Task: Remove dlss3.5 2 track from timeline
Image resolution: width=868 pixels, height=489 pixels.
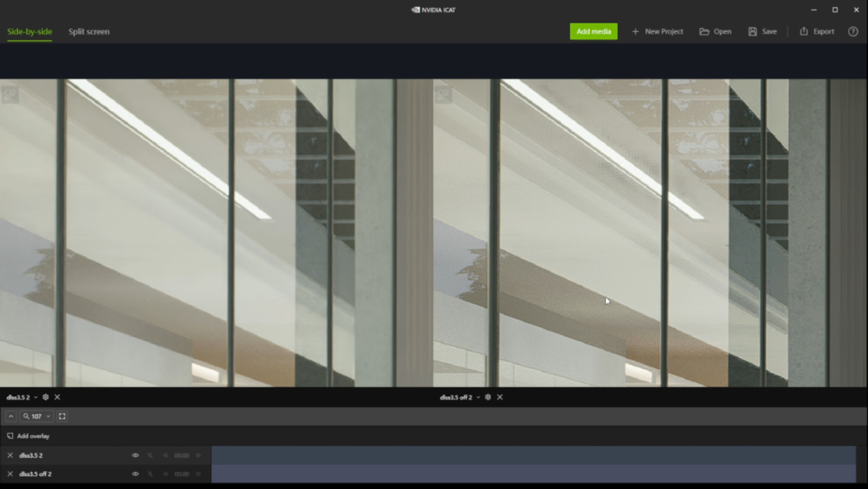Action: (10, 455)
